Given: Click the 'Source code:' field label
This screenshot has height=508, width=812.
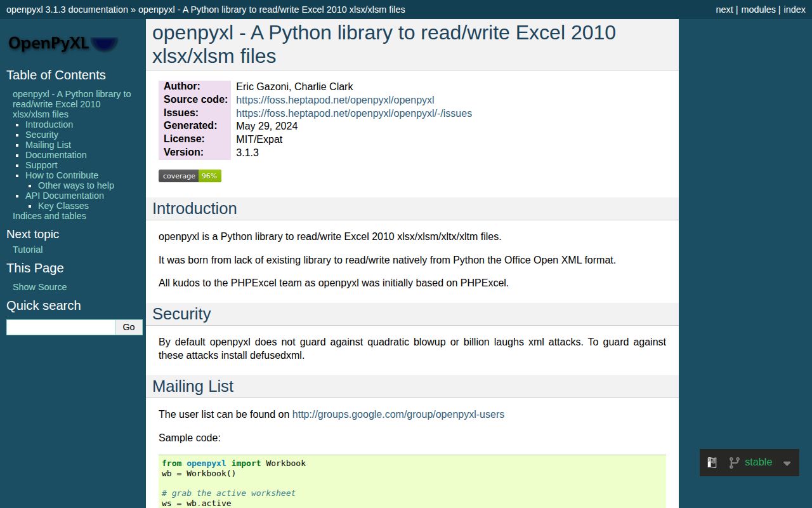Looking at the screenshot, I should point(195,99).
